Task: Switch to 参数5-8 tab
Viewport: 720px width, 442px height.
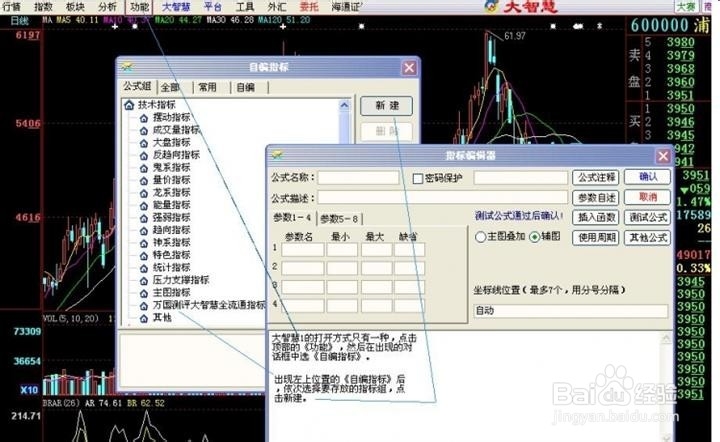Action: point(340,219)
